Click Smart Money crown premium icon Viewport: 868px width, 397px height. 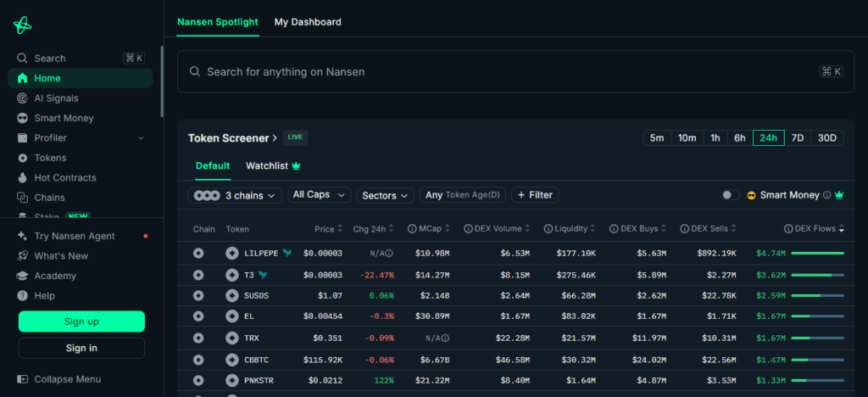839,195
